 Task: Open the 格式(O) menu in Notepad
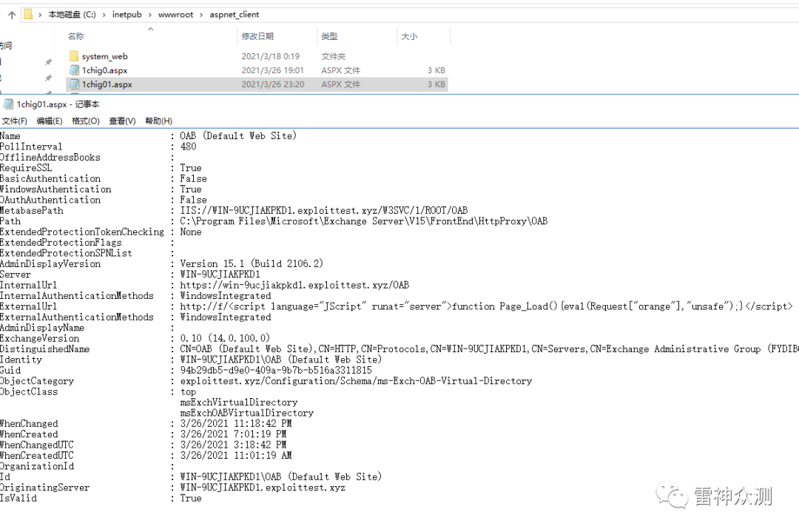(86, 121)
